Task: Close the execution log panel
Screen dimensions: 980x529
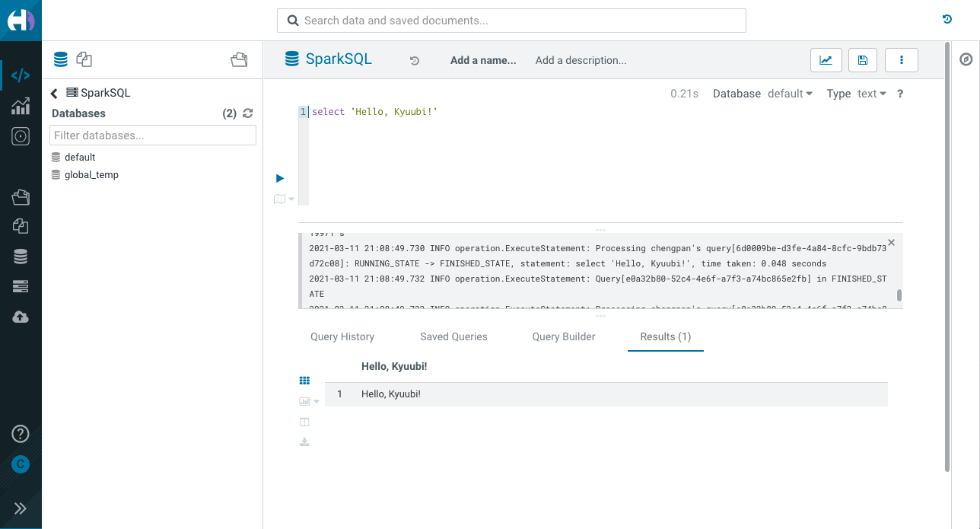Action: [x=892, y=242]
